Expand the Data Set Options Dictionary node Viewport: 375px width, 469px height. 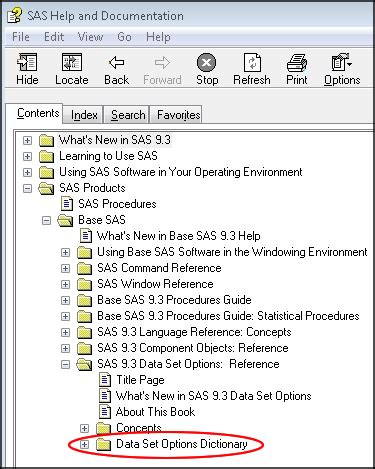[x=84, y=444]
